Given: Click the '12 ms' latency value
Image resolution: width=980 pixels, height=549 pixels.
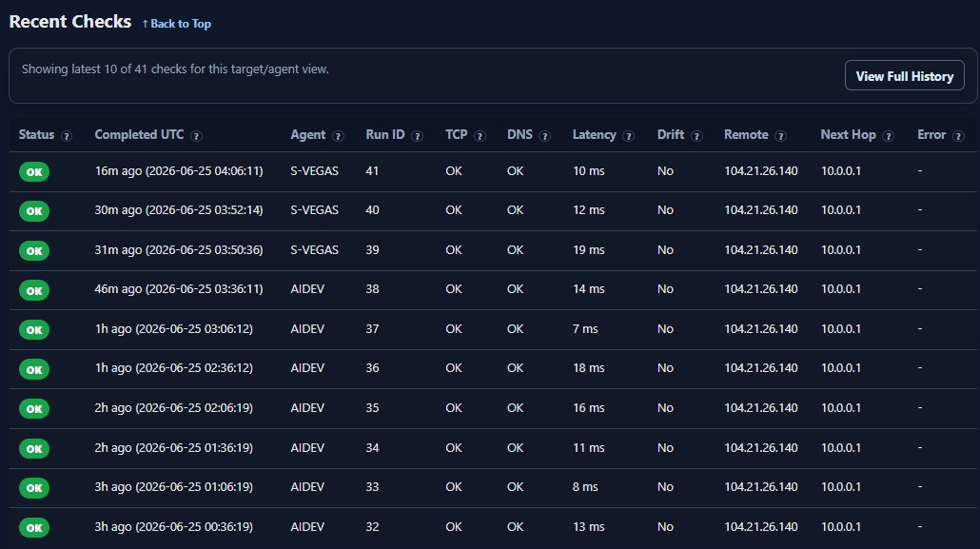Looking at the screenshot, I should (589, 210).
